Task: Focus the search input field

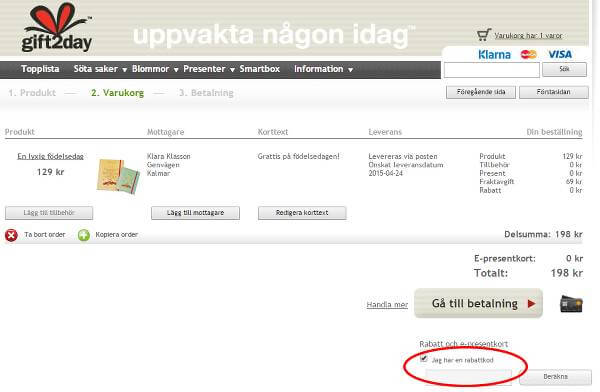Action: [492, 70]
